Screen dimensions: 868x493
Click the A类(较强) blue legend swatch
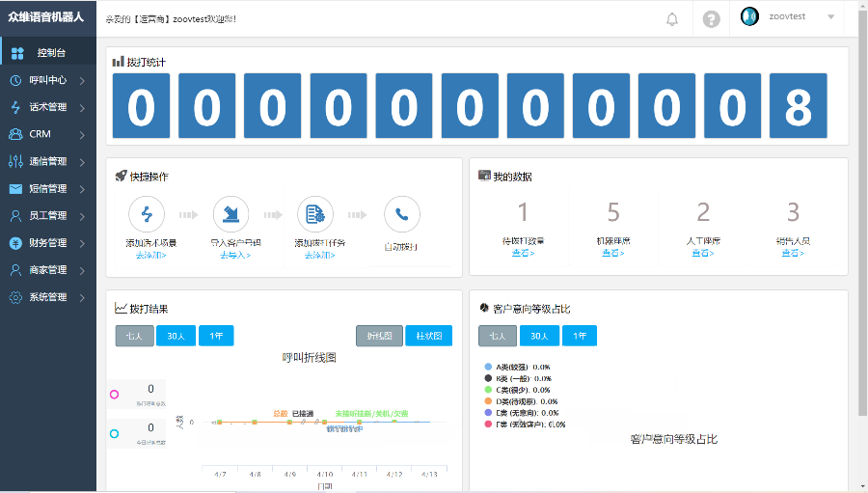488,367
